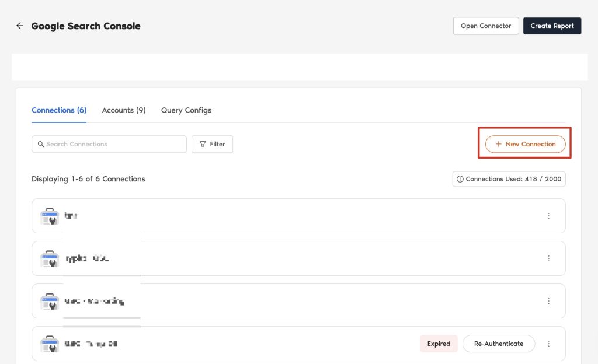Switch to the Query Configs tab
This screenshot has height=364, width=598.
tap(186, 110)
